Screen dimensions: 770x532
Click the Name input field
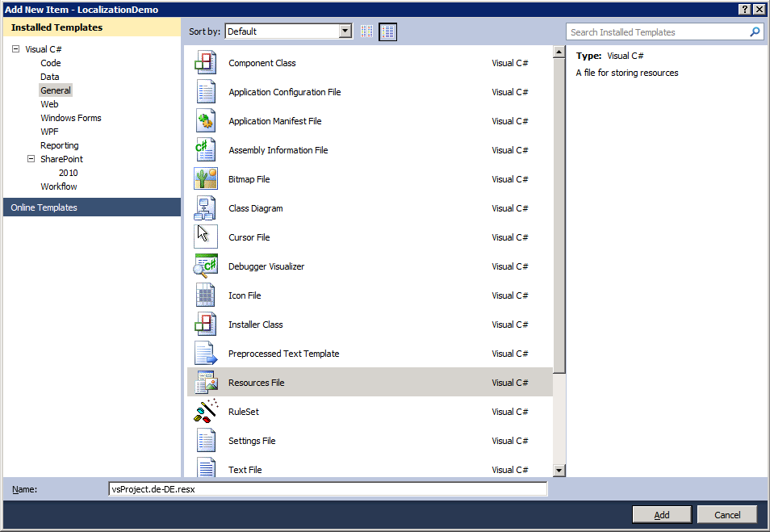(x=328, y=489)
